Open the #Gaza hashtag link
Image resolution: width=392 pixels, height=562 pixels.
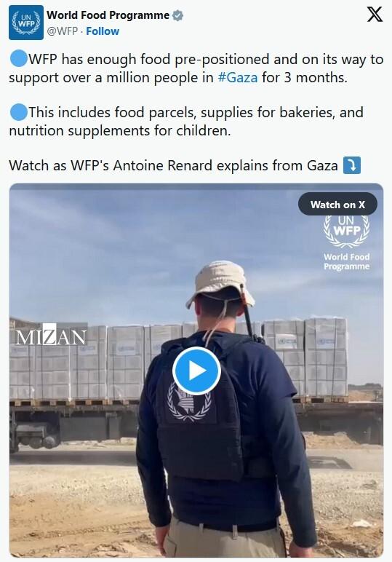[238, 77]
